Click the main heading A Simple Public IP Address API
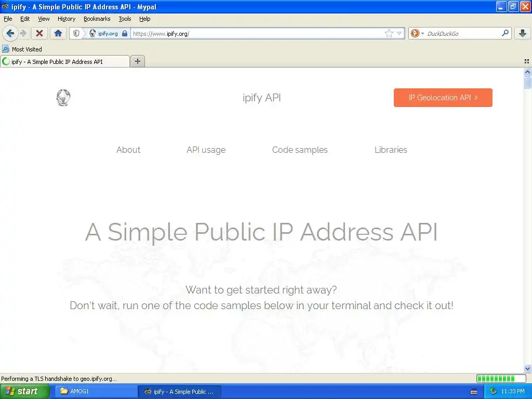The image size is (532, 399). coord(261,232)
